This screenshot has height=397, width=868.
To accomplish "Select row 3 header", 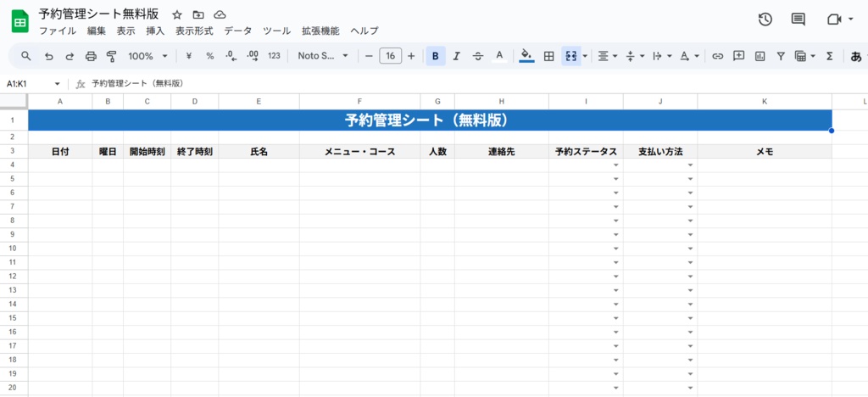I will tap(14, 152).
